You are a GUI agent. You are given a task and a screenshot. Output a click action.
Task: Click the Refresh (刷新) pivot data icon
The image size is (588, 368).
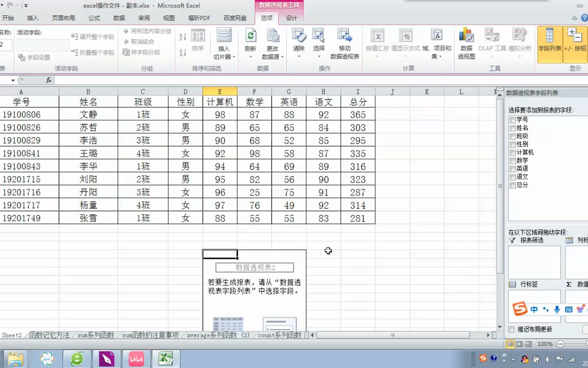(250, 37)
